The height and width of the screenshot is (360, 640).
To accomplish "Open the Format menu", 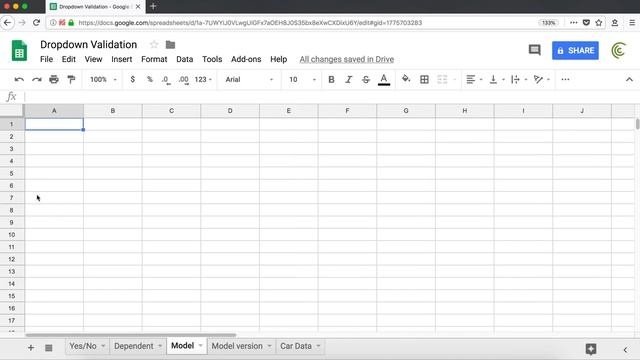I will pyautogui.click(x=154, y=59).
